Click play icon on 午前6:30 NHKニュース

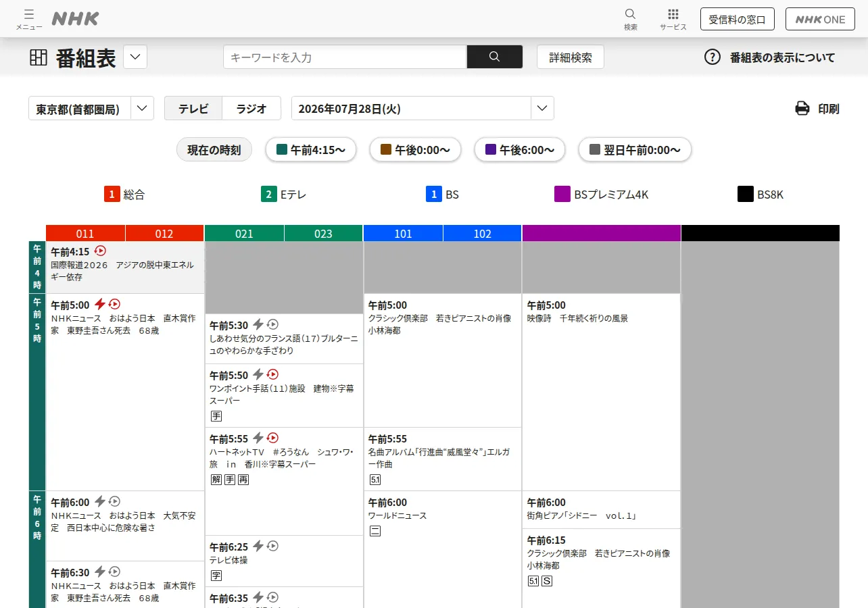[x=115, y=572]
